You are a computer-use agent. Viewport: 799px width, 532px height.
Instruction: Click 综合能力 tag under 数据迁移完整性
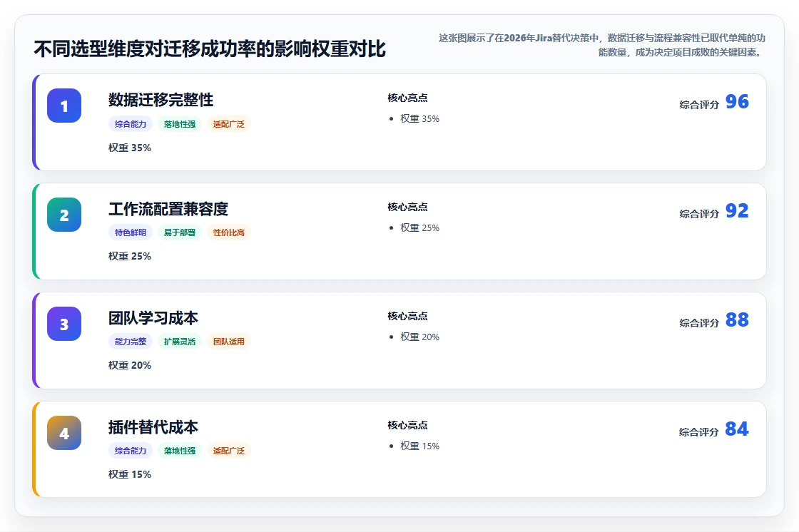(x=131, y=124)
